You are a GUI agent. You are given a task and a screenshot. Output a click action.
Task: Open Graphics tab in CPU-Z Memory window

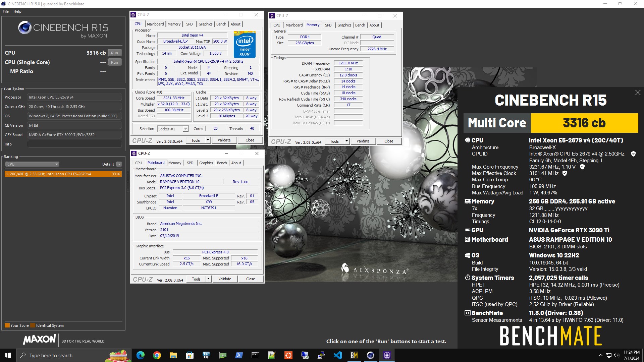click(x=344, y=25)
